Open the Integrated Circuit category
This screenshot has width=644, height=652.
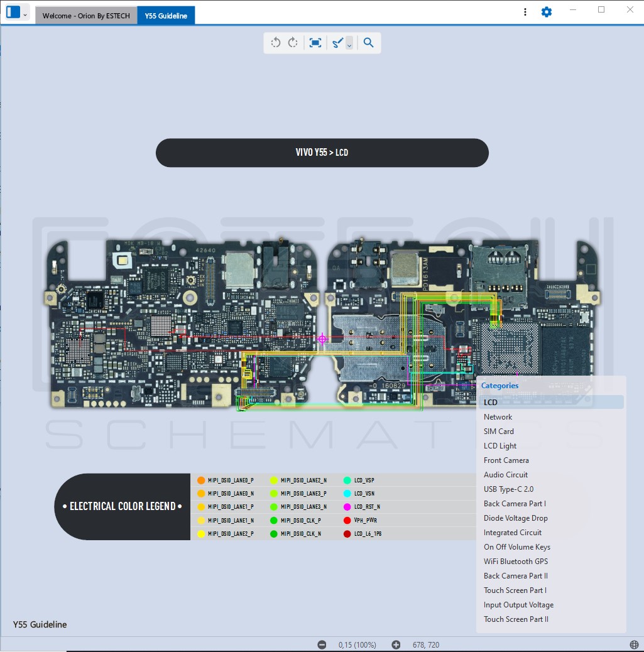point(551,532)
